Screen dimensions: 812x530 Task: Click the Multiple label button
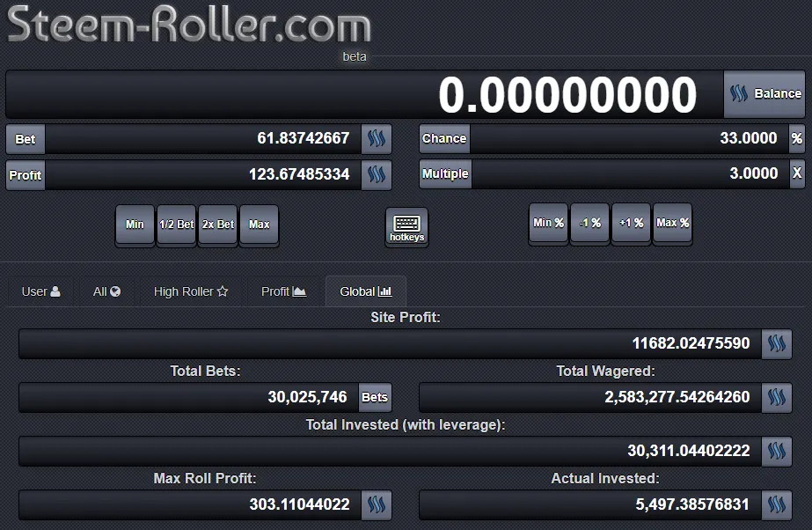445,173
